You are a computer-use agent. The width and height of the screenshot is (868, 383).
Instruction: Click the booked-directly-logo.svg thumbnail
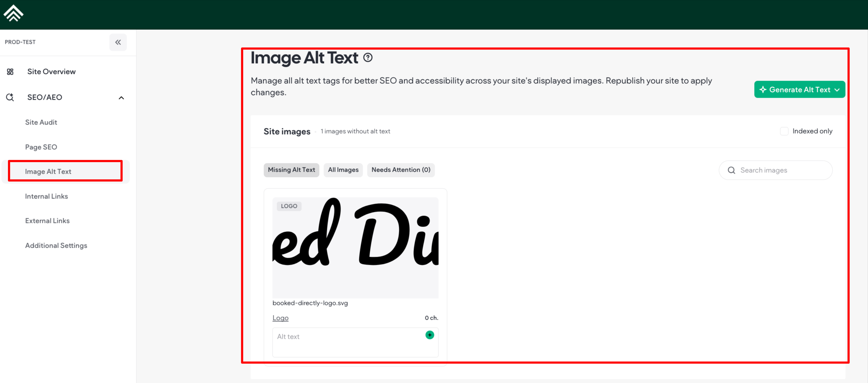[x=355, y=248]
